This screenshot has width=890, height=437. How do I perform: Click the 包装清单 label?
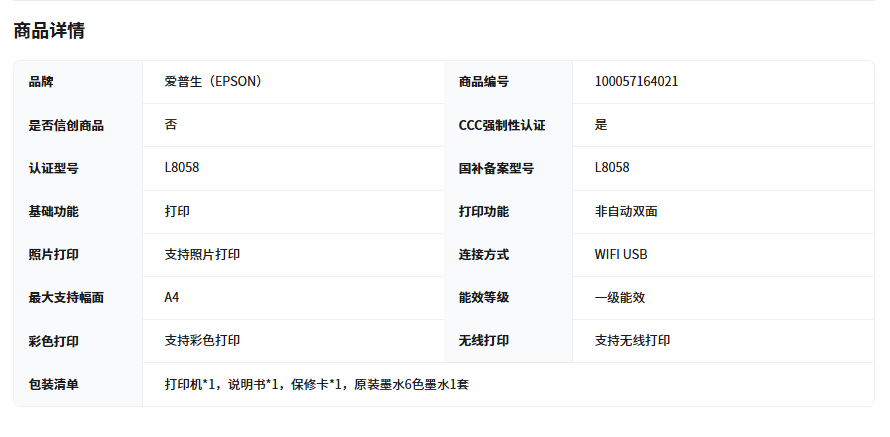pyautogui.click(x=54, y=384)
